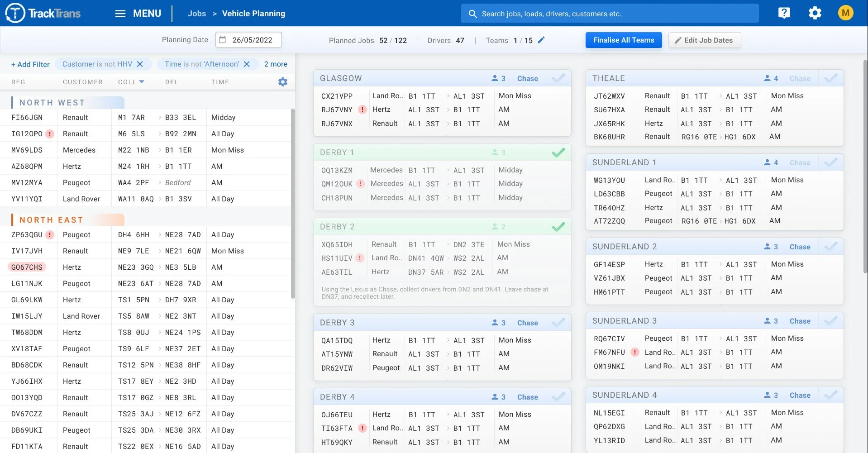Open the TrackTrans logo home
The width and height of the screenshot is (868, 453).
click(43, 13)
